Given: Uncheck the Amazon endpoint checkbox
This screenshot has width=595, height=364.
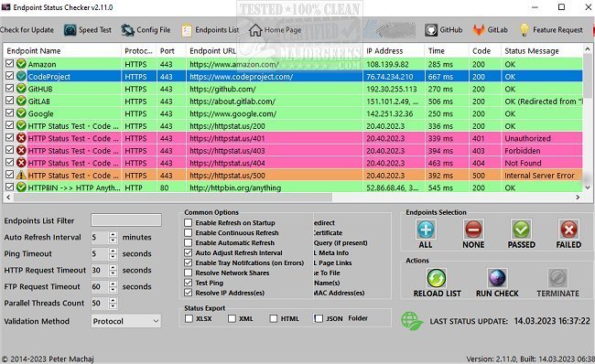Looking at the screenshot, I should point(9,64).
